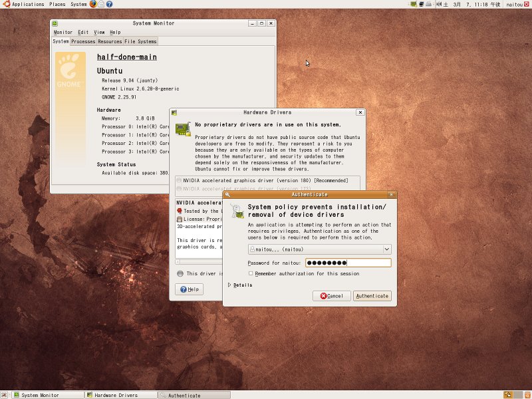Viewport: 532px width, 399px height.
Task: Click the red power button in the top panel
Action: [527, 4]
